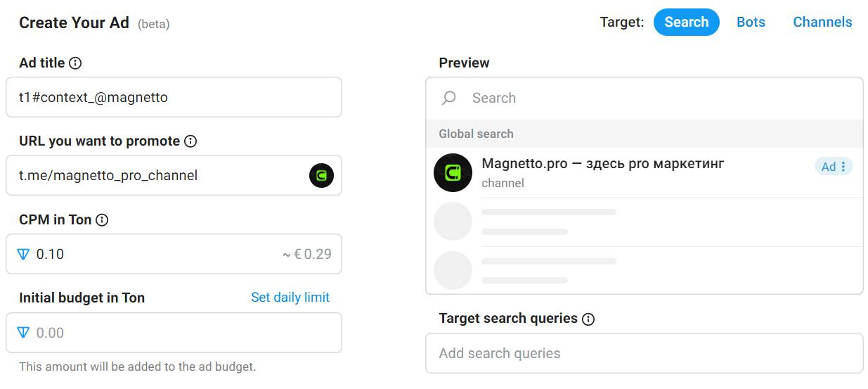Click the Magnetto.pro channel avatar in preview
Screen dimensions: 868x389
pos(453,173)
